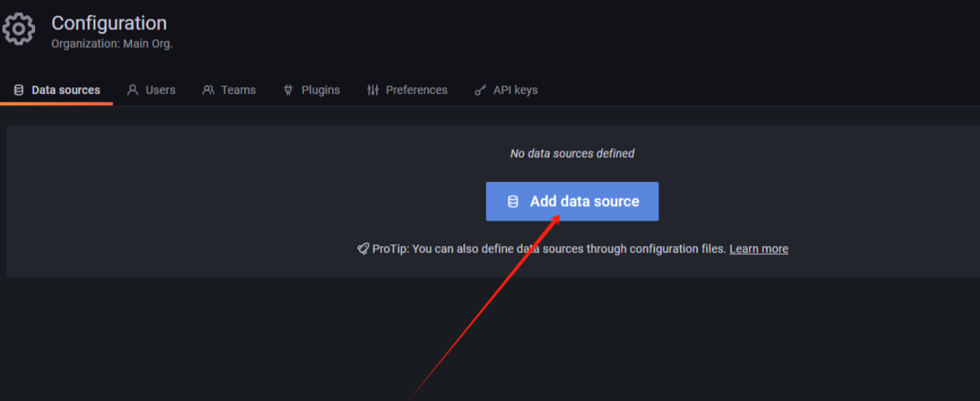Click the sliders icon beside Preferences
Screen dimensions: 980x401
373,90
